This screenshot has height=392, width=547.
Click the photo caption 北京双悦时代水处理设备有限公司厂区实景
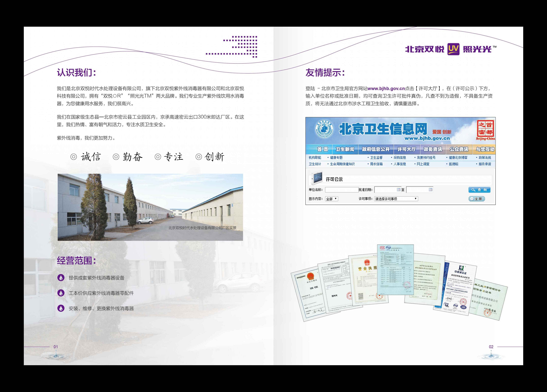coord(202,228)
